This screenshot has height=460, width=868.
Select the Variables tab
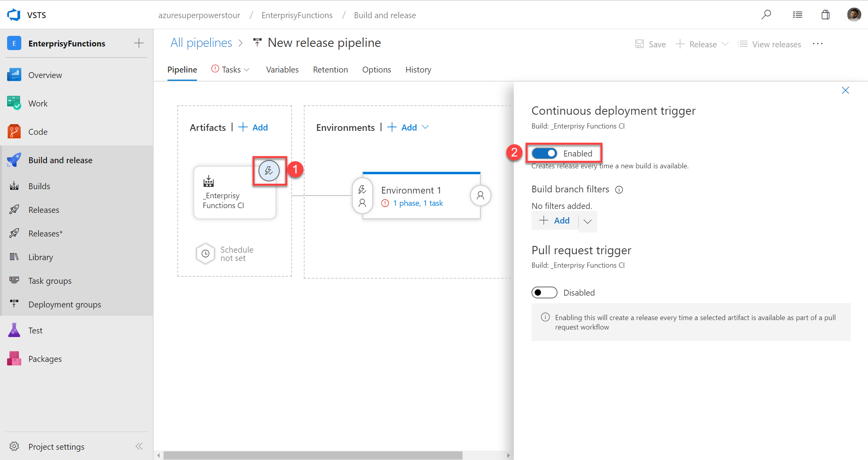[282, 69]
